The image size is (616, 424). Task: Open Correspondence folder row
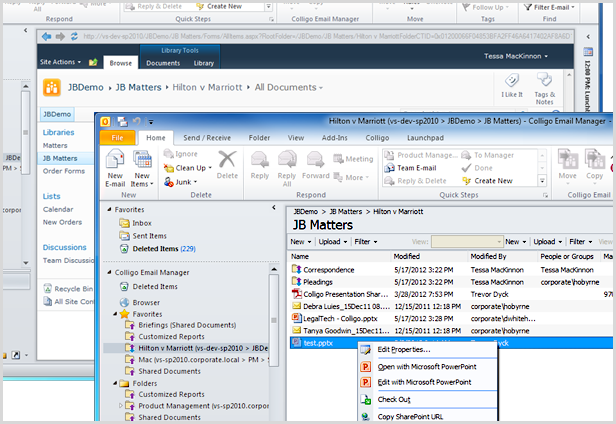click(449, 270)
